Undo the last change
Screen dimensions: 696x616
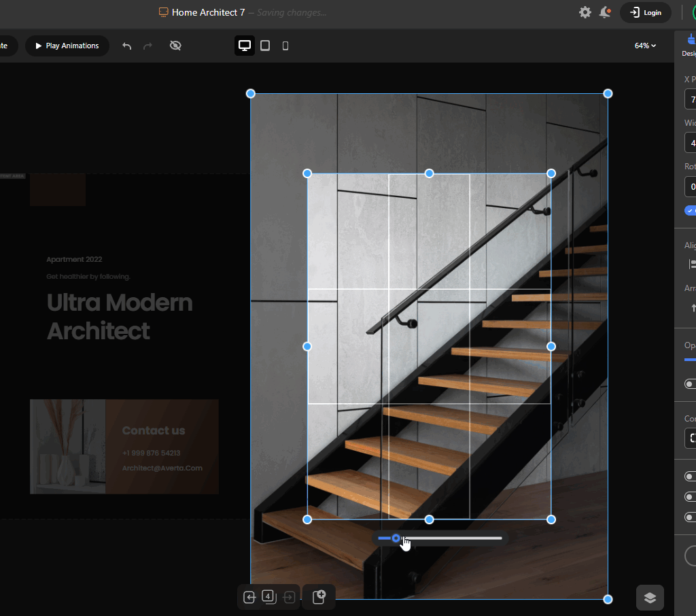[127, 46]
